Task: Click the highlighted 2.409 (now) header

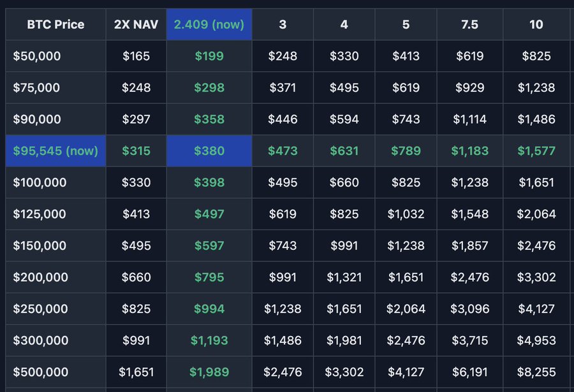Action: (x=209, y=24)
